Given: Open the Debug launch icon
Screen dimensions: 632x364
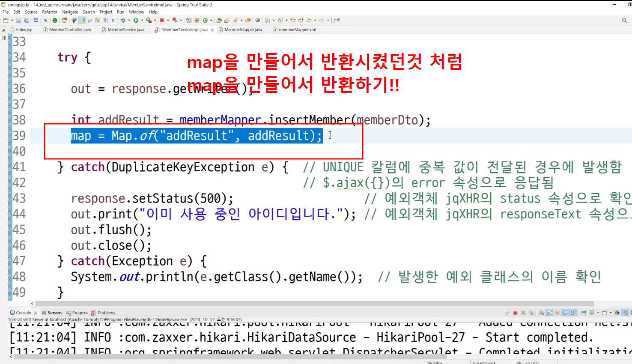Looking at the screenshot, I should (x=123, y=20).
